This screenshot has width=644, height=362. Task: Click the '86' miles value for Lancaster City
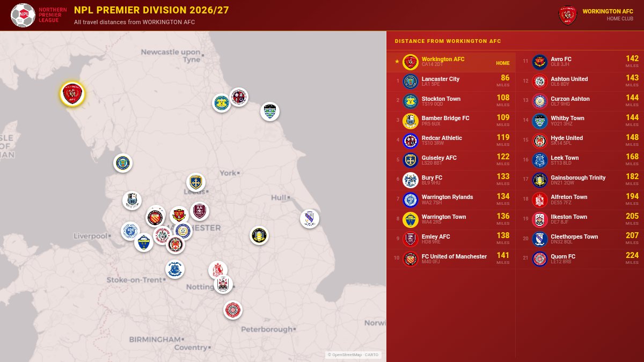pos(505,78)
